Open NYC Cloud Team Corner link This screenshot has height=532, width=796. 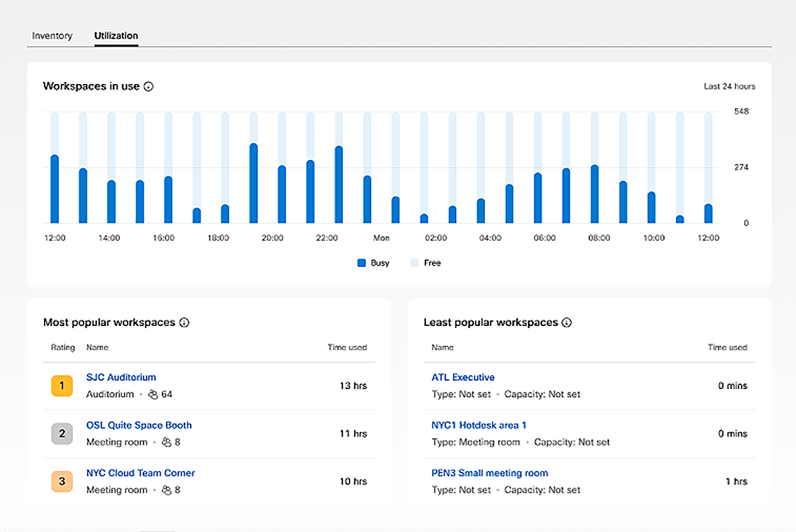140,473
